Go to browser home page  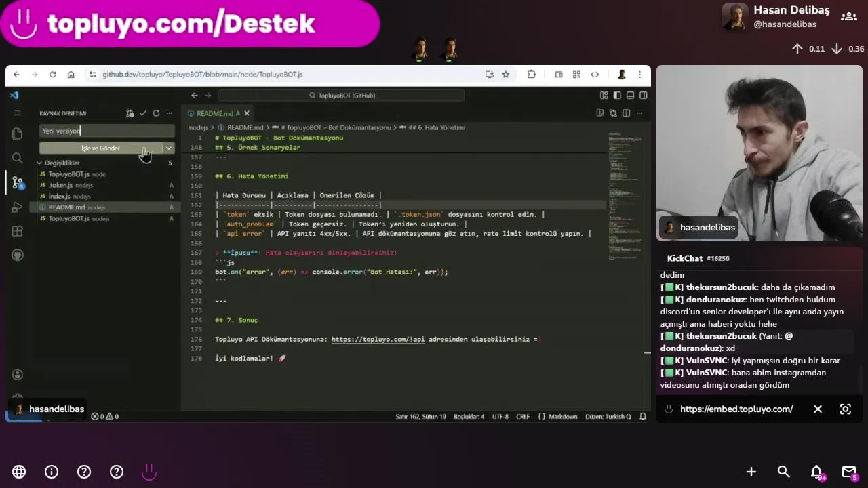71,75
